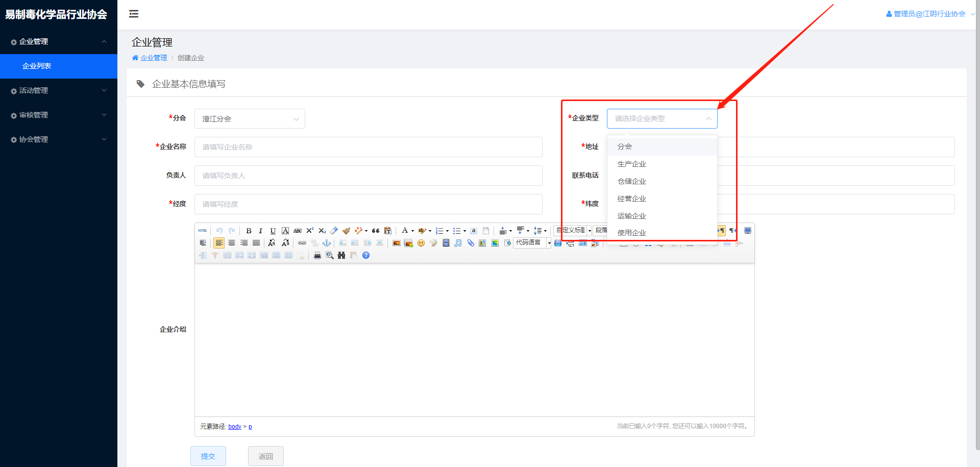Toggle left-align active button in editor
The width and height of the screenshot is (980, 467).
[x=219, y=243]
